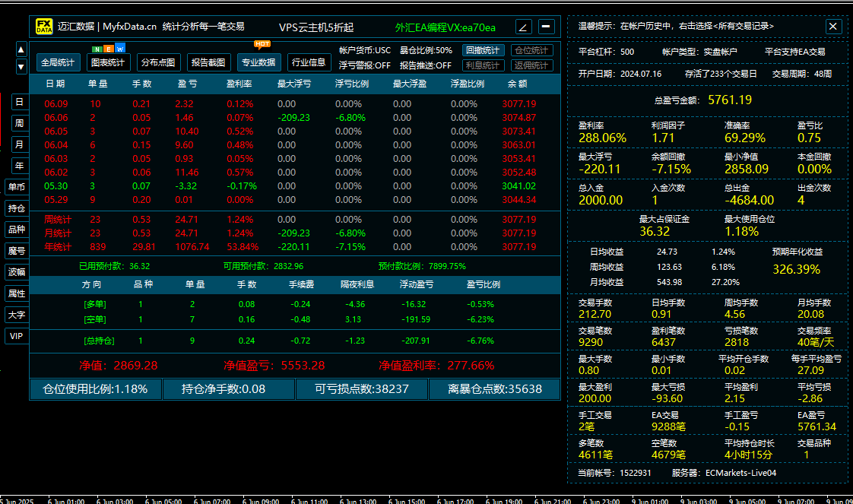Collapse the main statistics panel with minus button
The width and height of the screenshot is (853, 504).
[x=546, y=27]
